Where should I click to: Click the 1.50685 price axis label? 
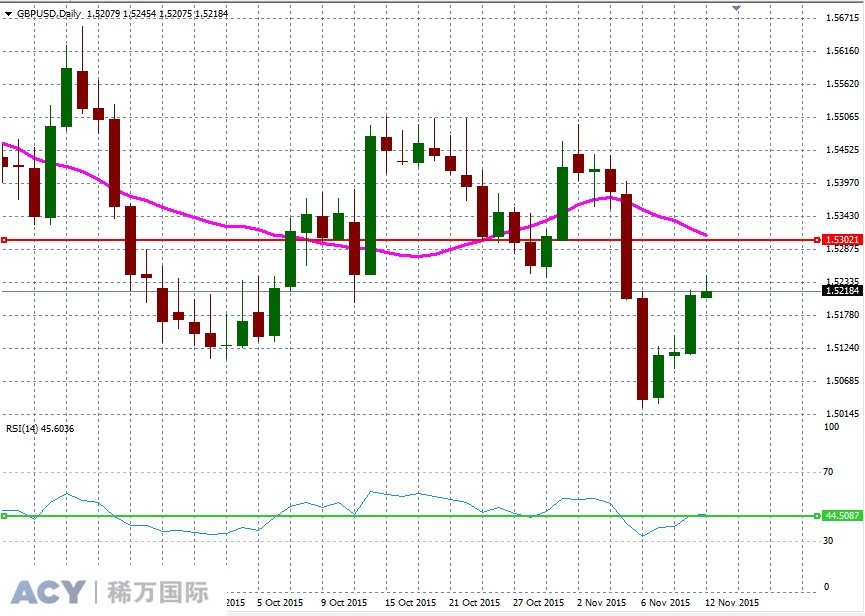pos(842,381)
